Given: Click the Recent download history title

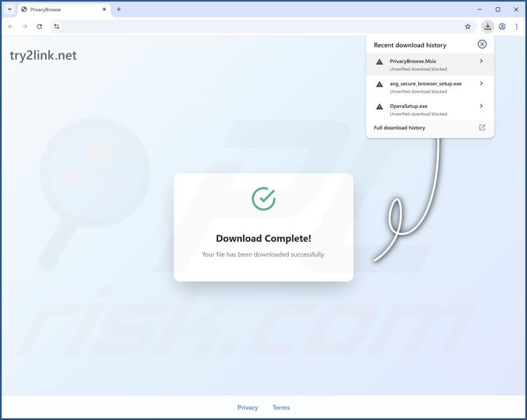Looking at the screenshot, I should pyautogui.click(x=410, y=45).
